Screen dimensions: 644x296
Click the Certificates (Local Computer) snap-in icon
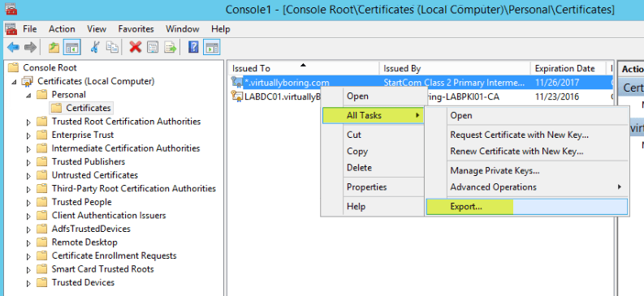tap(28, 81)
